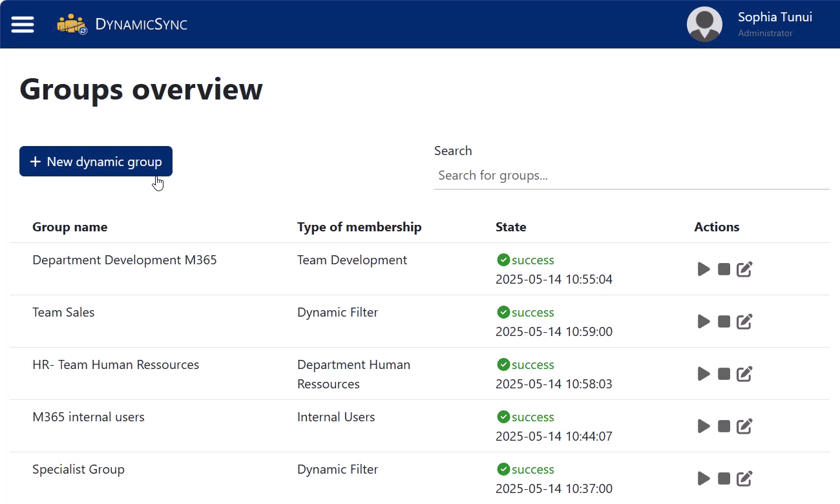Stop the M365 internal users sync

pos(724,426)
